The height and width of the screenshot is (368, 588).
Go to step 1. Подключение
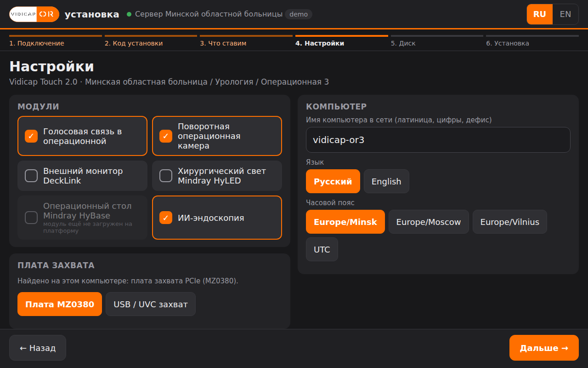(56, 41)
